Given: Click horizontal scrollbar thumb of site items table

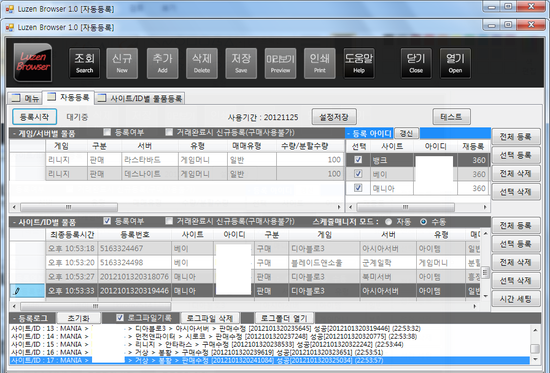Looking at the screenshot, I should click(95, 306).
